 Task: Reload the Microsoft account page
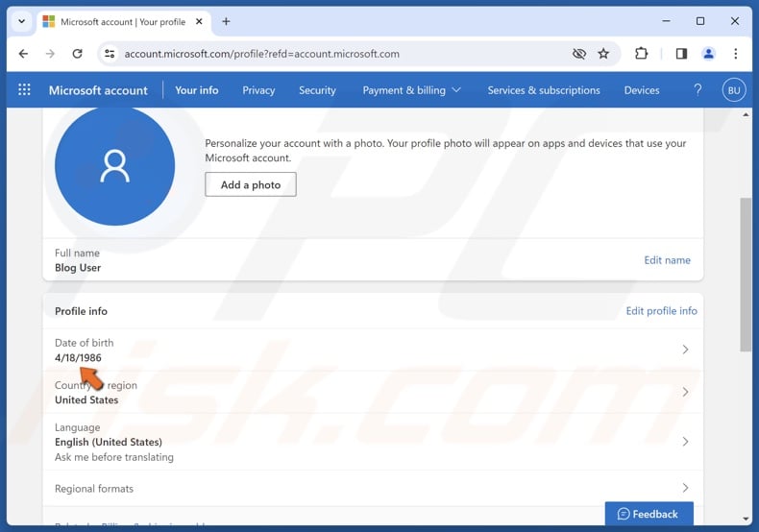click(x=78, y=54)
